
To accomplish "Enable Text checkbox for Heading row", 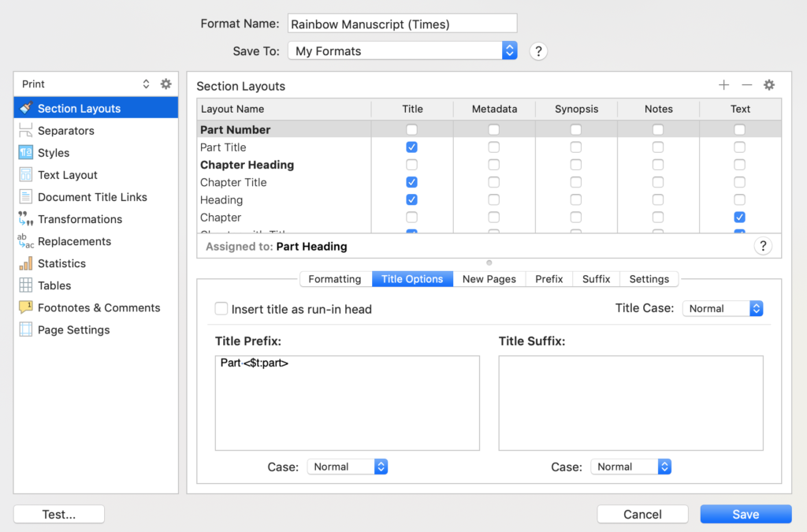I will point(739,199).
